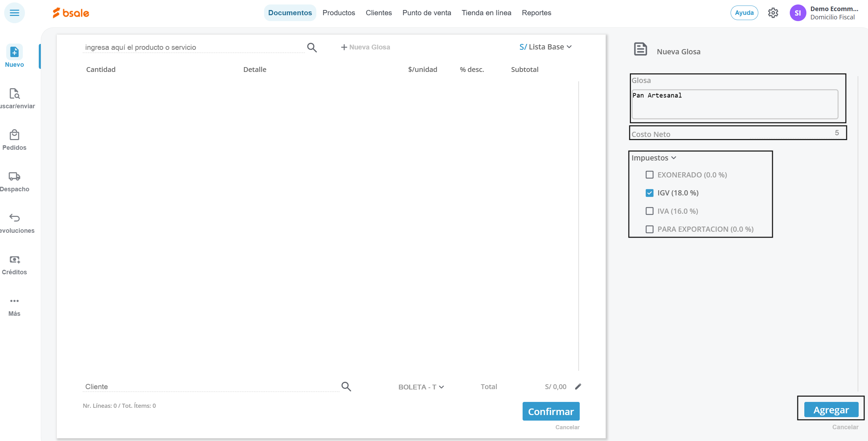
Task: Collapse the Impuestos section
Action: pos(653,158)
